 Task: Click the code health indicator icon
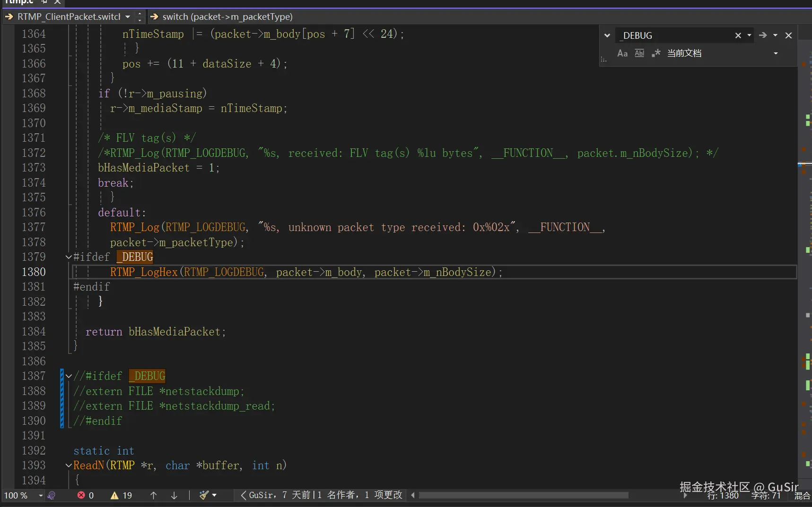(52, 495)
